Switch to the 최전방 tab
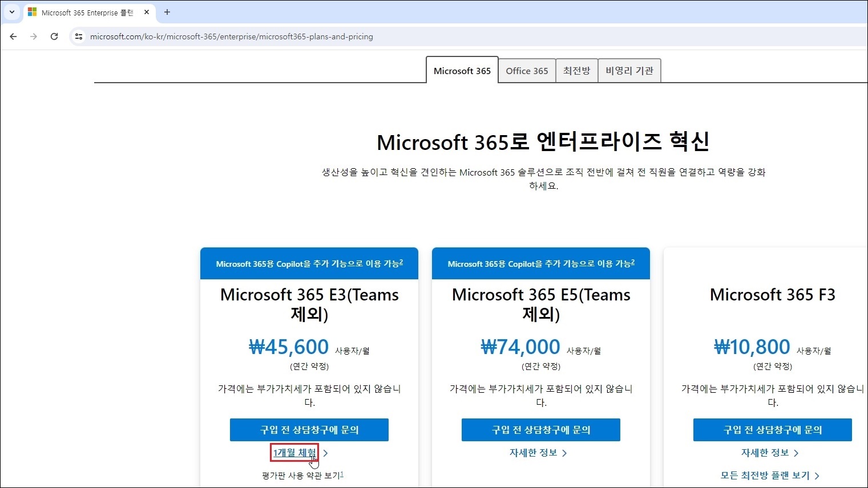 [x=576, y=71]
